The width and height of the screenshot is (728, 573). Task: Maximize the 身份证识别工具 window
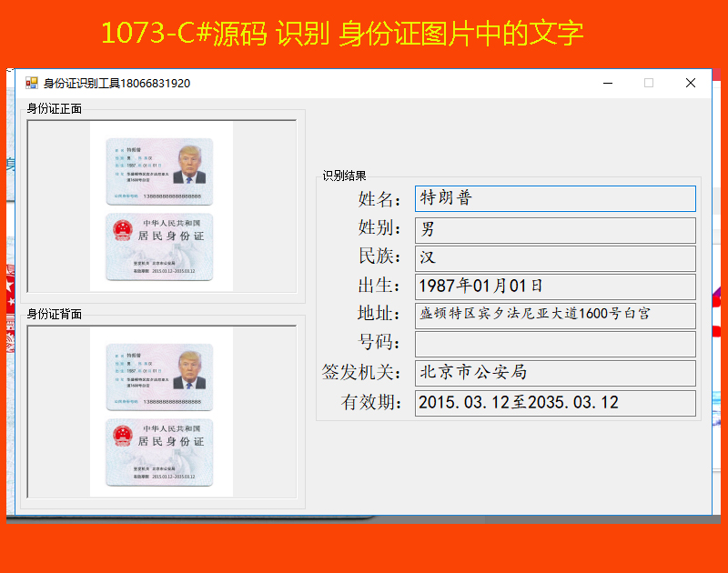649,83
